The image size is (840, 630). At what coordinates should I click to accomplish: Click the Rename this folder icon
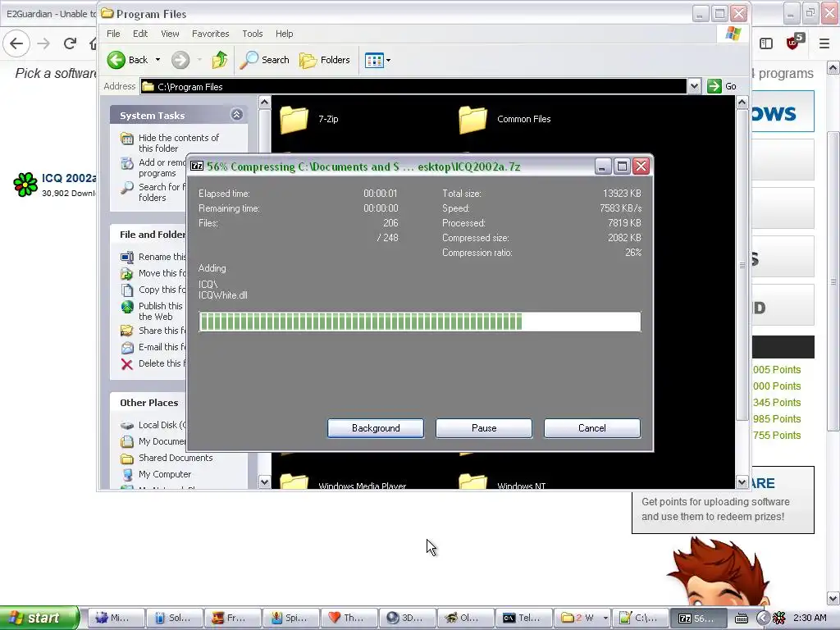tap(127, 257)
